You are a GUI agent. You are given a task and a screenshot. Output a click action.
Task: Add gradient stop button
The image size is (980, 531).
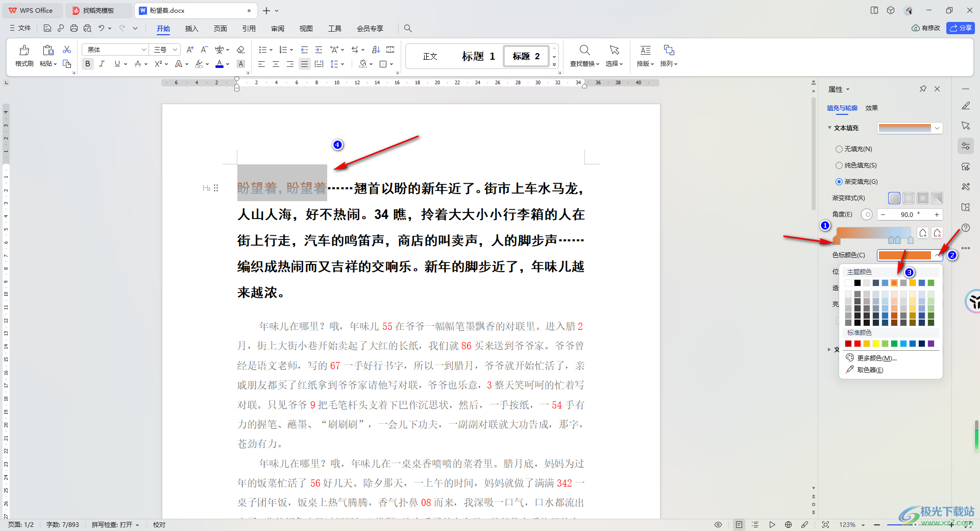923,233
